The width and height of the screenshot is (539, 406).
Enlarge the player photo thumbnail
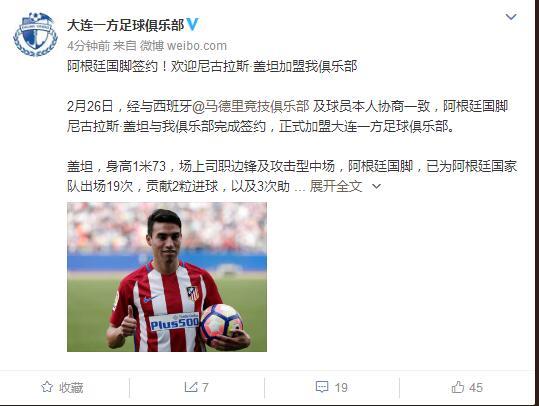point(167,277)
